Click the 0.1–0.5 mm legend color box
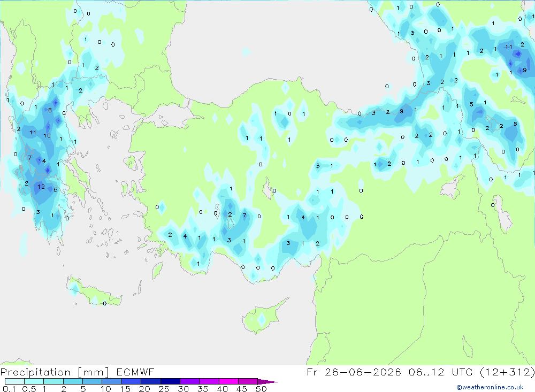535x392 pixels. [14, 381]
